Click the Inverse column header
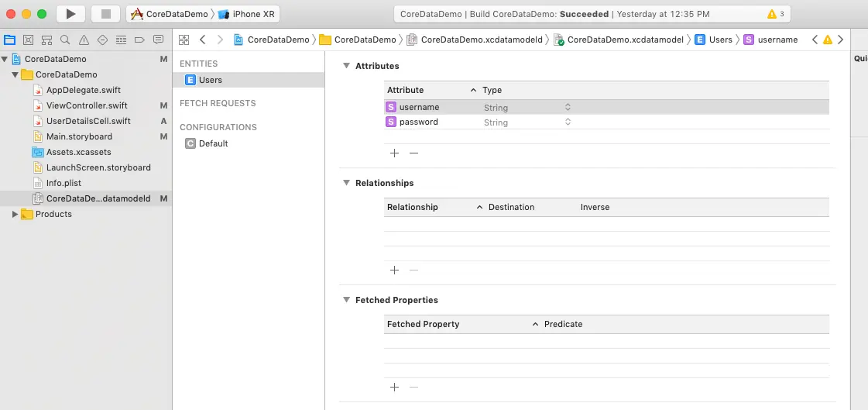Image resolution: width=868 pixels, height=410 pixels. [595, 207]
